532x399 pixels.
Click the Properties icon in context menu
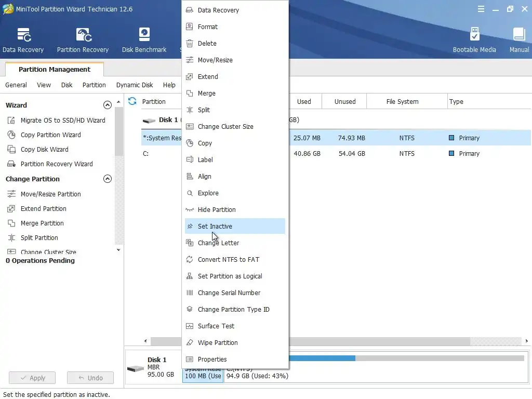tap(190, 360)
